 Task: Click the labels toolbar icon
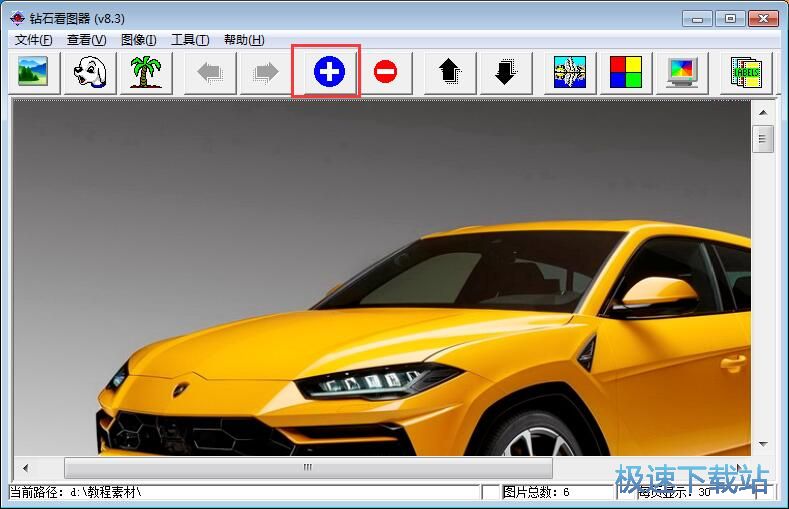[746, 72]
